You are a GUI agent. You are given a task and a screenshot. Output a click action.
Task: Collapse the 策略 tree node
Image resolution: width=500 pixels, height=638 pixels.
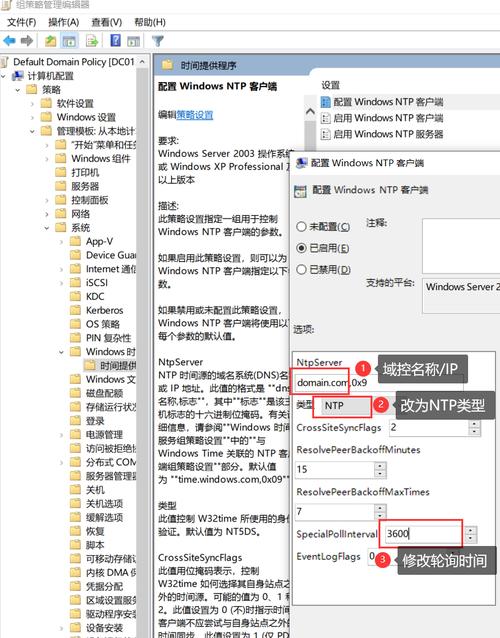tap(18, 90)
